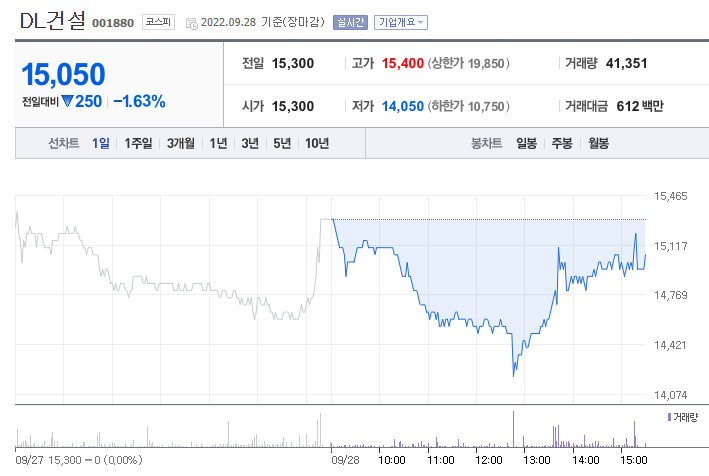Viewport: 709px width, 476px height.
Task: Click the 15,465 y-axis label
Action: tap(671, 196)
